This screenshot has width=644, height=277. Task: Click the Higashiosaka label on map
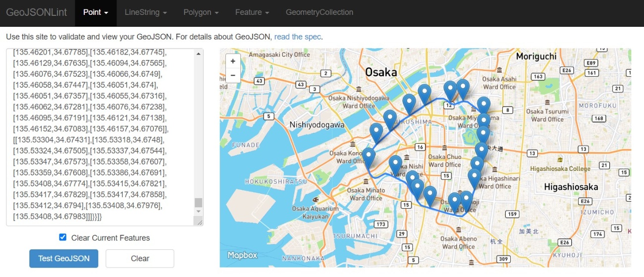tap(571, 187)
